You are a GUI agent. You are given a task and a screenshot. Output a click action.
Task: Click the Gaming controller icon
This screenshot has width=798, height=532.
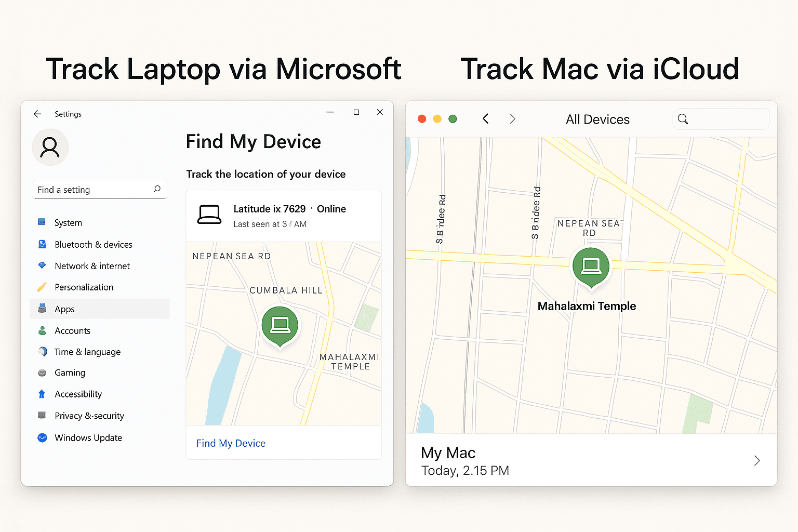(42, 373)
